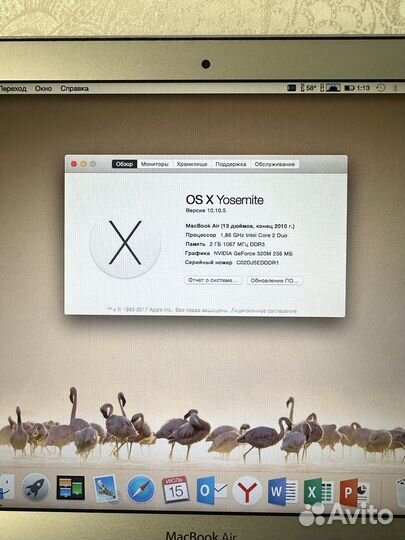The image size is (405, 540).
Task: Click the 1,86 GHz Intel Core 2 Duo value
Action: (253, 235)
